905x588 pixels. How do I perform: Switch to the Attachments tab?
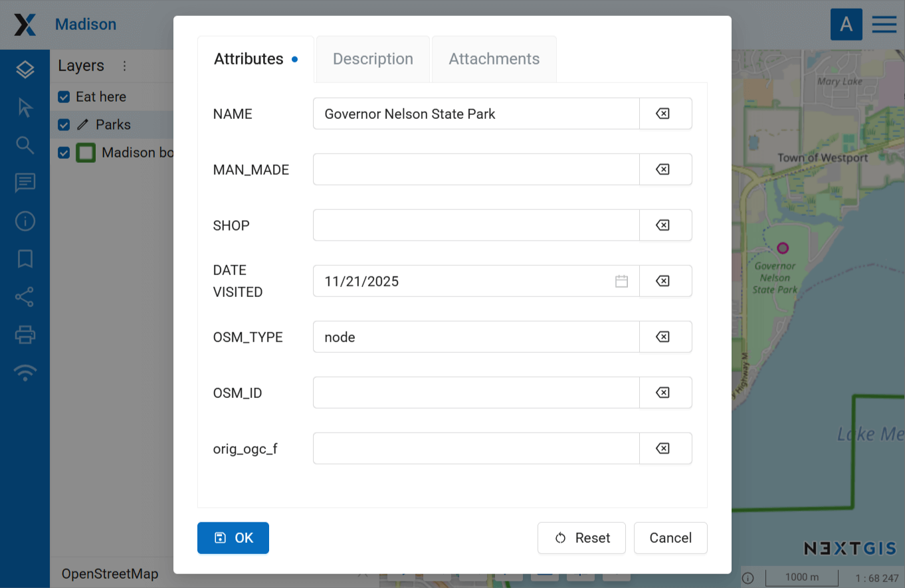(494, 59)
